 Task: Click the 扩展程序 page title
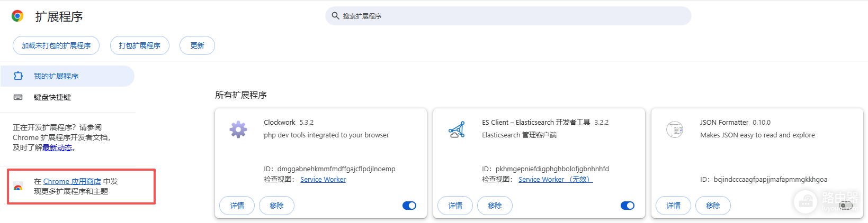(59, 16)
